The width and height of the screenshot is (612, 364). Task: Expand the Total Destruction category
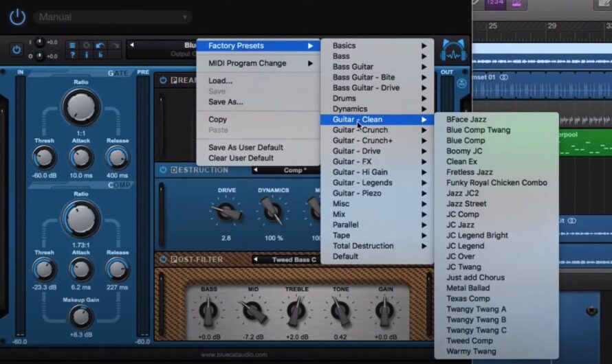click(x=377, y=246)
